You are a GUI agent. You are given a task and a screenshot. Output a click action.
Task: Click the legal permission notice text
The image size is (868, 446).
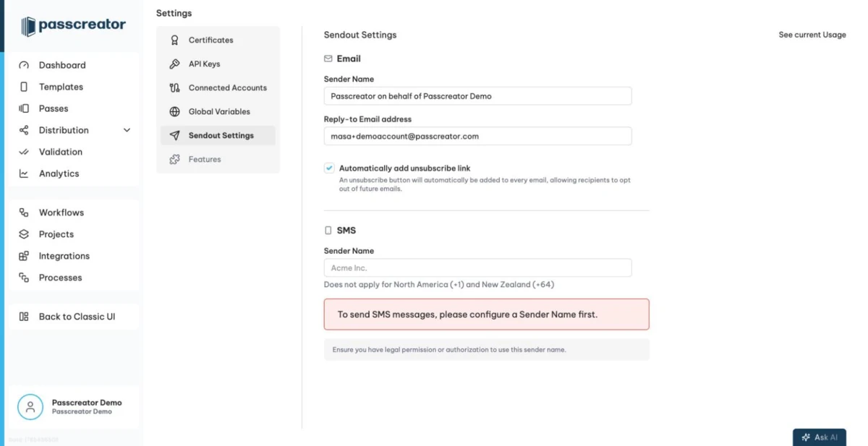click(x=449, y=350)
